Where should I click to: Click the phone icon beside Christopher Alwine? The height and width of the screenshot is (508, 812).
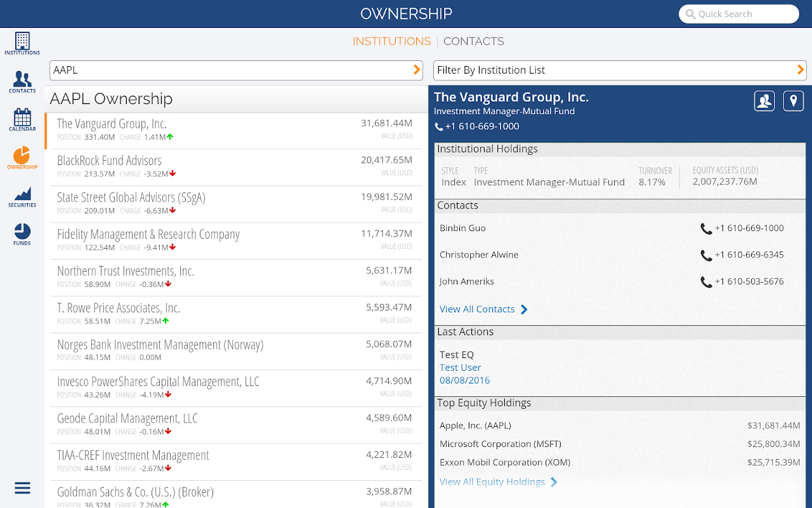pos(706,255)
